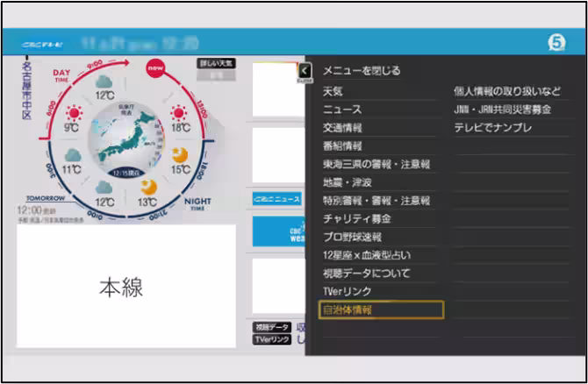Click the 15℃ moon forecast icon

(180, 154)
